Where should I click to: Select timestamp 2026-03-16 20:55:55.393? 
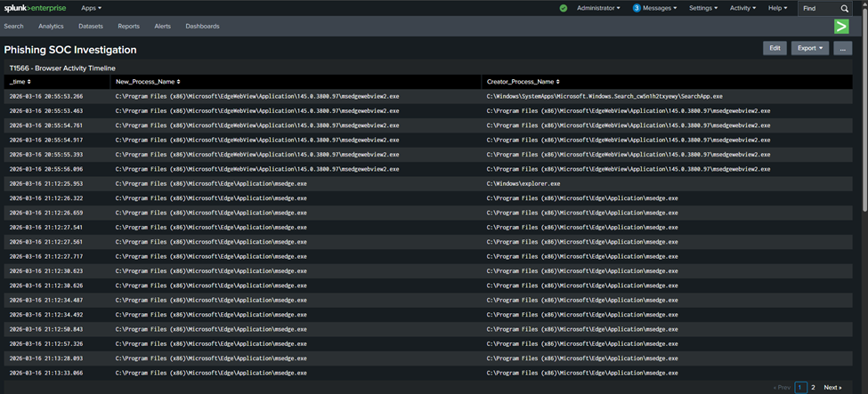coord(46,154)
